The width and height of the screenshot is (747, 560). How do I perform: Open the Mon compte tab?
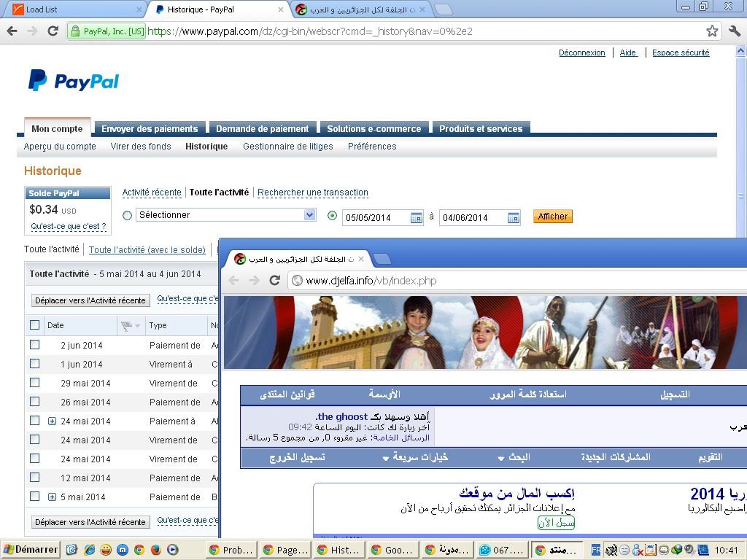[57, 128]
